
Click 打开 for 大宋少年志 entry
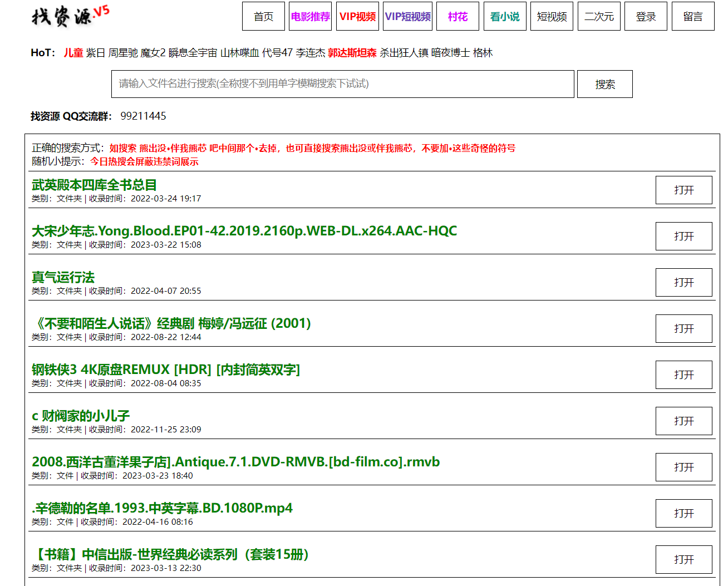683,237
